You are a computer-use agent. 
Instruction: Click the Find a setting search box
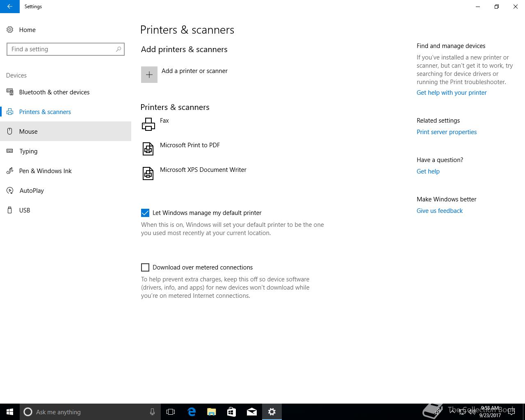tap(66, 49)
